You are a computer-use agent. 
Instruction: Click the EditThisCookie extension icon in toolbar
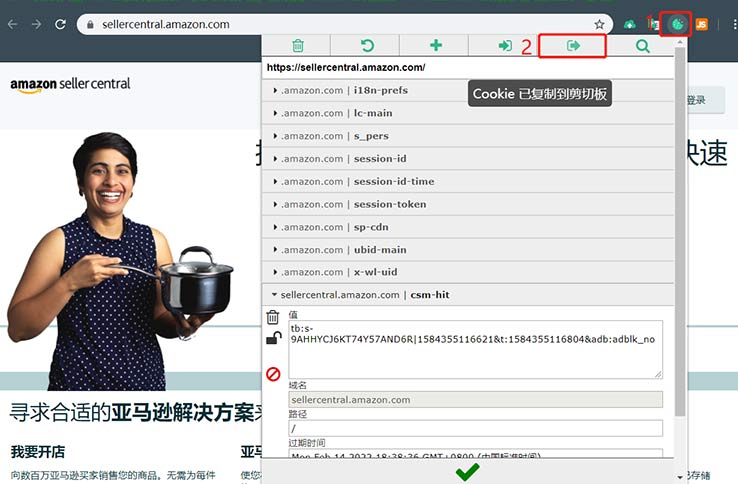click(678, 24)
